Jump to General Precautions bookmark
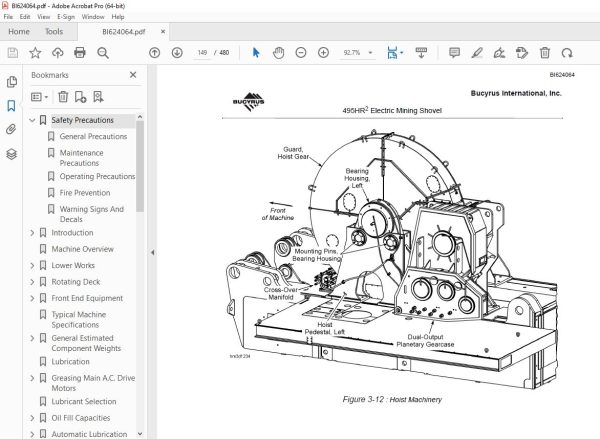Screen dimensions: 600x439 pos(93,137)
